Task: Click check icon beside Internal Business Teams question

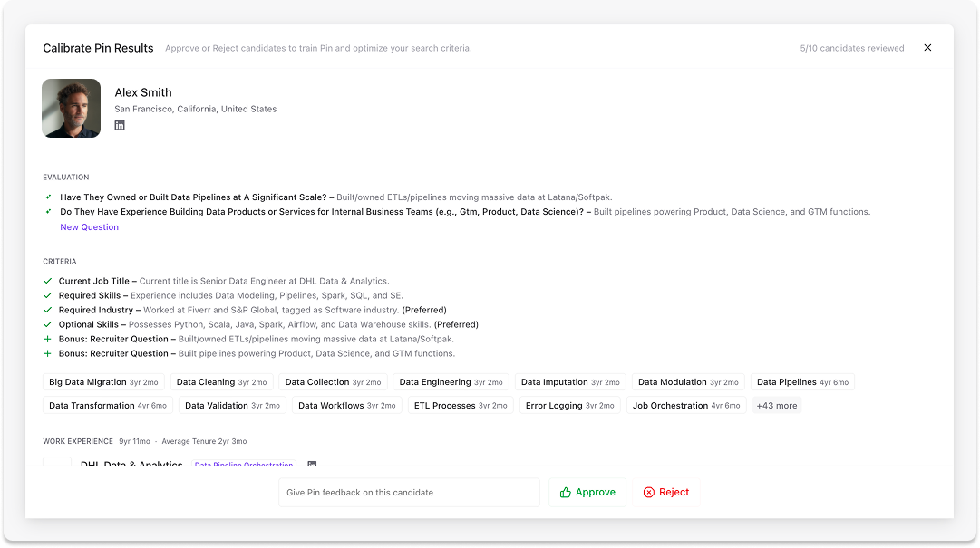Action: pyautogui.click(x=48, y=212)
